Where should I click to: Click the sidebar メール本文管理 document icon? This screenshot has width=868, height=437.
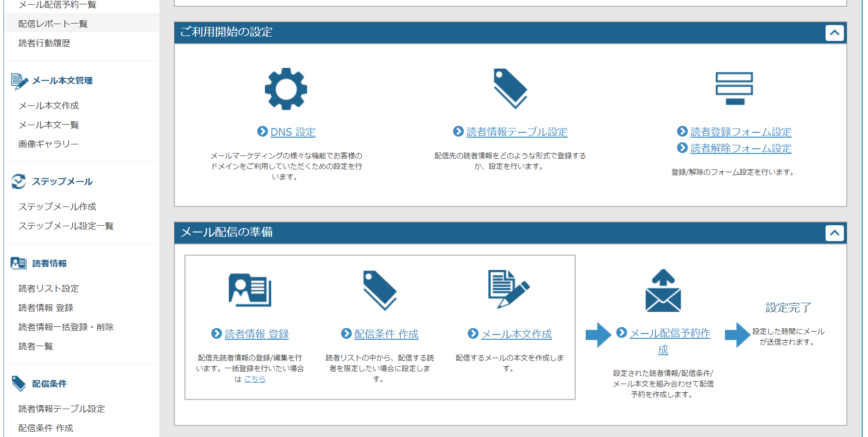pos(19,81)
